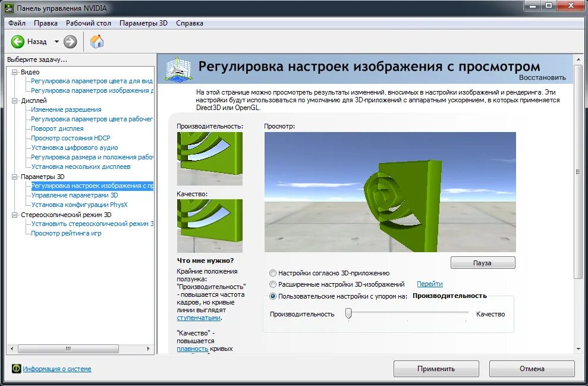Click main panel scroll down arrow
Viewport: 588px width, 386px height.
coord(578,349)
